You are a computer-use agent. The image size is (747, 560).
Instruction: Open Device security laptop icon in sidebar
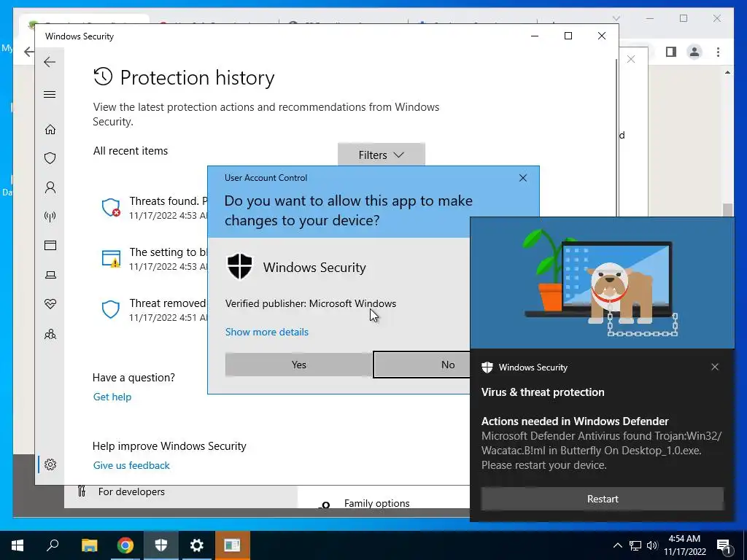pyautogui.click(x=50, y=275)
